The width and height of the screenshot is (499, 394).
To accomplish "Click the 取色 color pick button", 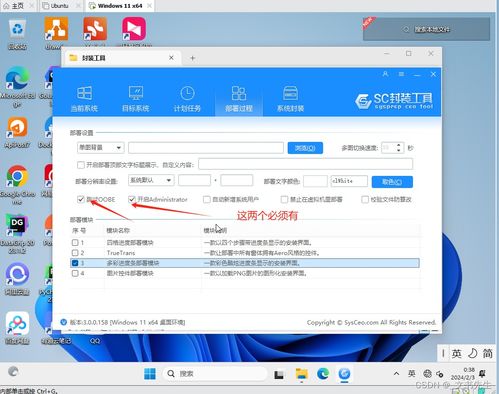I will point(392,182).
